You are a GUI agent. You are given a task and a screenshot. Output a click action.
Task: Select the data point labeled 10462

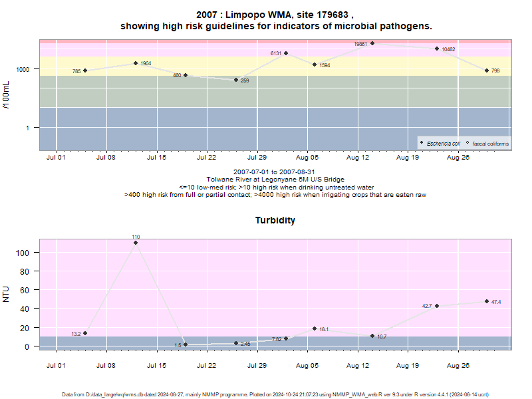437,49
